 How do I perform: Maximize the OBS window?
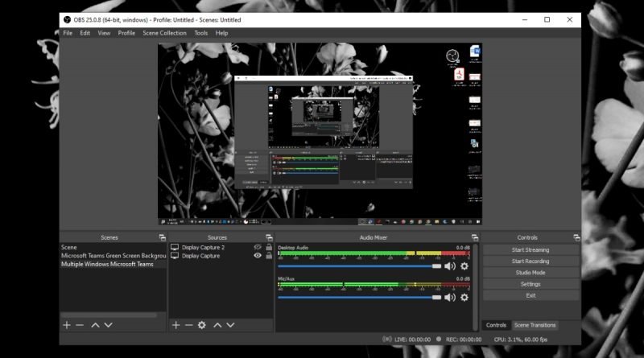547,19
